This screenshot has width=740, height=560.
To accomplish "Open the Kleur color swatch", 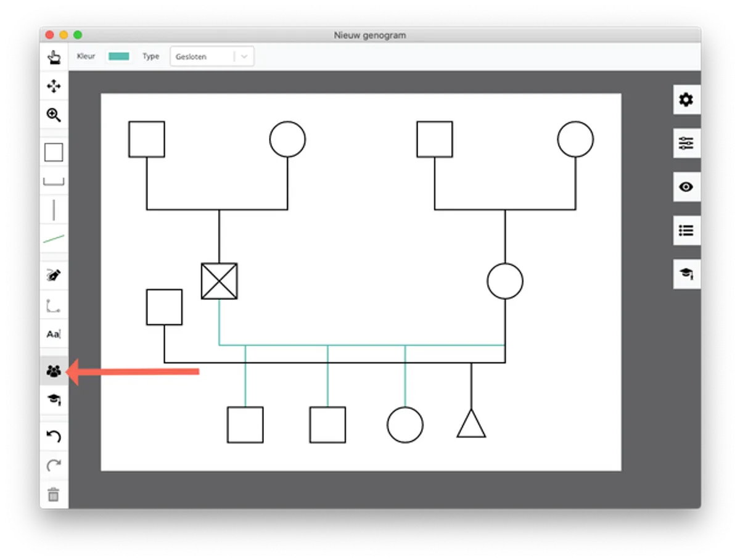I will [x=119, y=56].
